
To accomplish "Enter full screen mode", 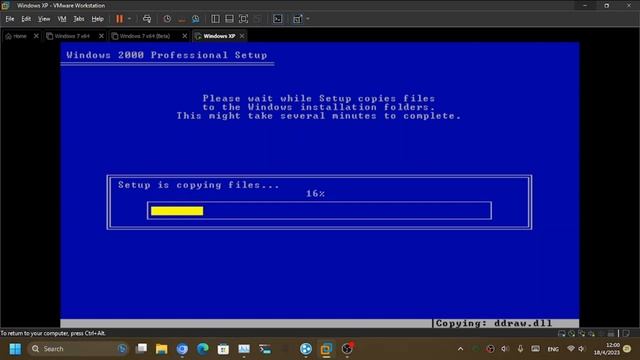I will (x=243, y=19).
